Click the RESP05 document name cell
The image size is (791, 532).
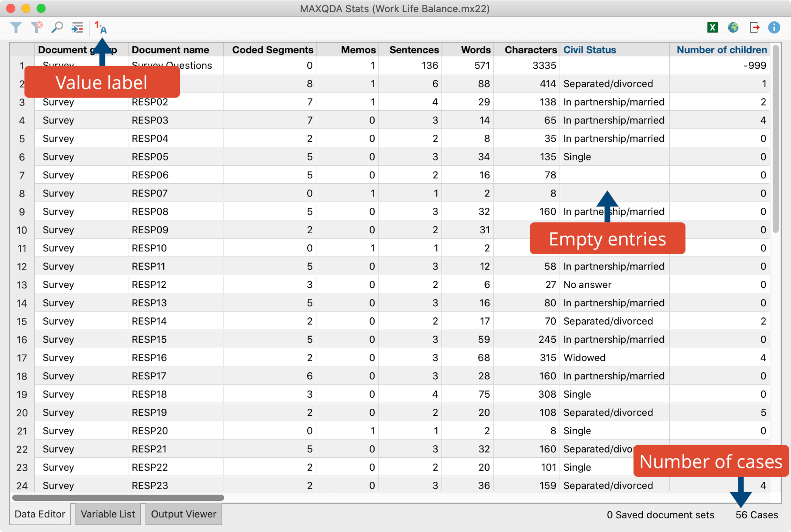176,157
